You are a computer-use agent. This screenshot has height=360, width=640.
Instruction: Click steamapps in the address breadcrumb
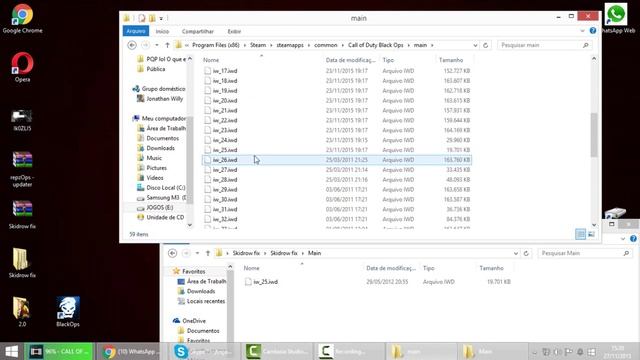tap(290, 45)
